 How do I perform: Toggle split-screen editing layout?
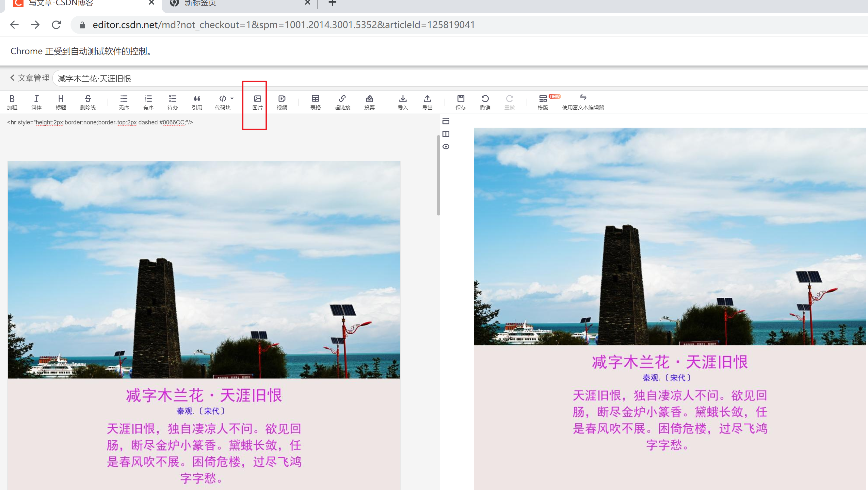click(x=446, y=134)
